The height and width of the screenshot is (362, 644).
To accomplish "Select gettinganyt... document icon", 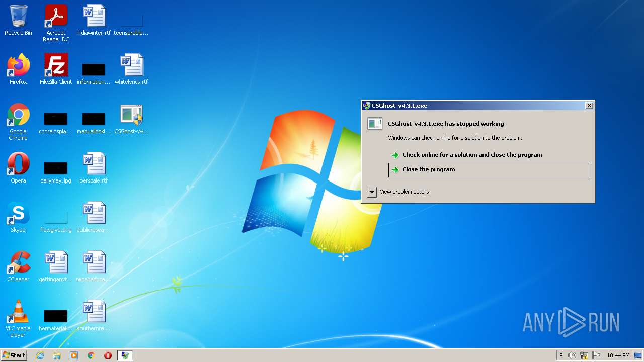I will pos(56,266).
